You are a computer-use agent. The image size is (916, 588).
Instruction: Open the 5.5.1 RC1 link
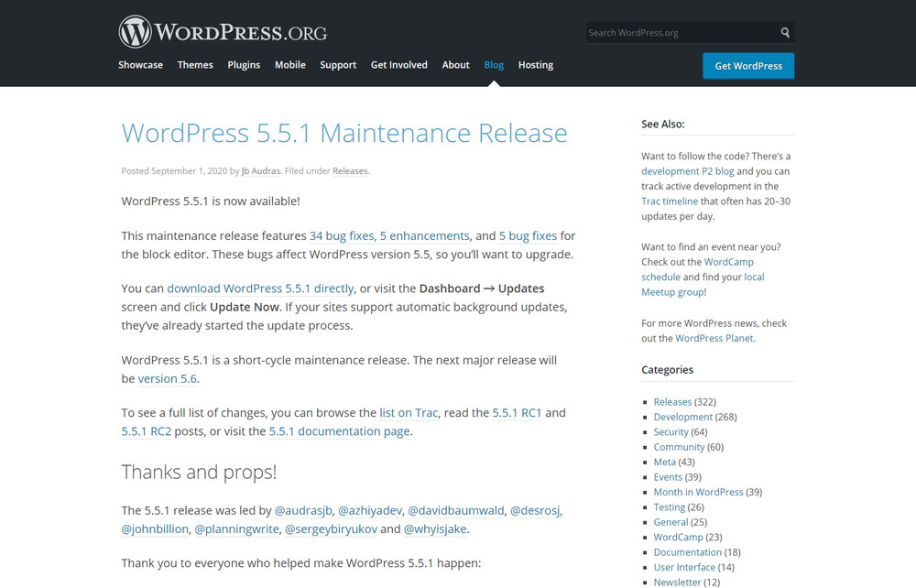coord(517,413)
